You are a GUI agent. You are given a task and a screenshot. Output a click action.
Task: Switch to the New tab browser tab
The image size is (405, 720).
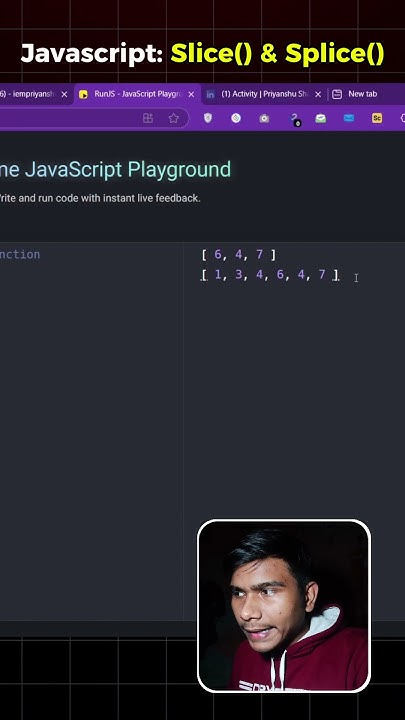[362, 94]
